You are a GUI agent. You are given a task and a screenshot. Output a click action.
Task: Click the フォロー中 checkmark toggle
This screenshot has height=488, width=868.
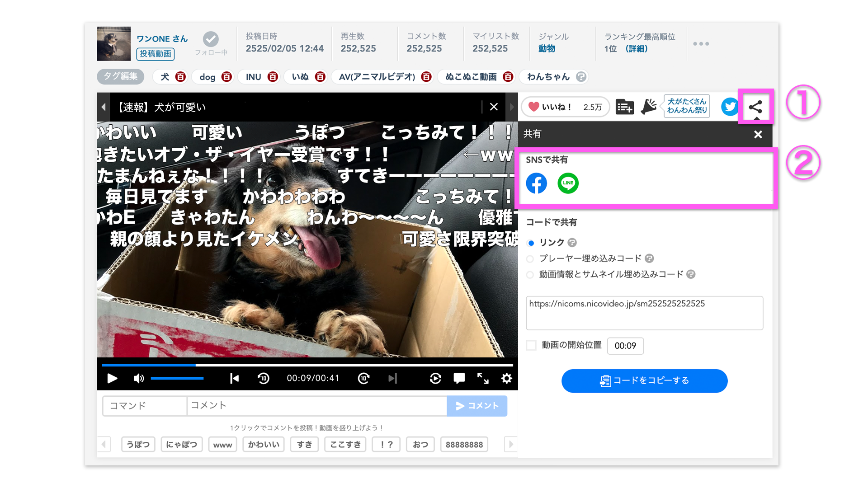[211, 39]
